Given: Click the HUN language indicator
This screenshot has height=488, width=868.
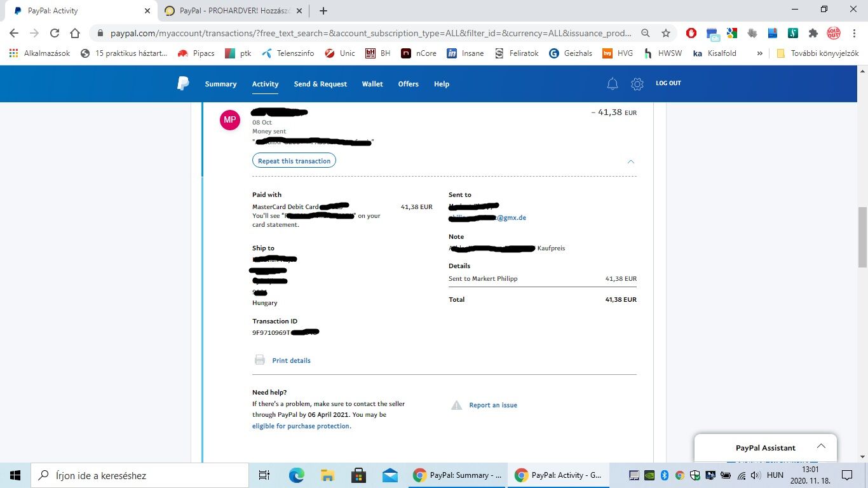Looking at the screenshot, I should [775, 475].
